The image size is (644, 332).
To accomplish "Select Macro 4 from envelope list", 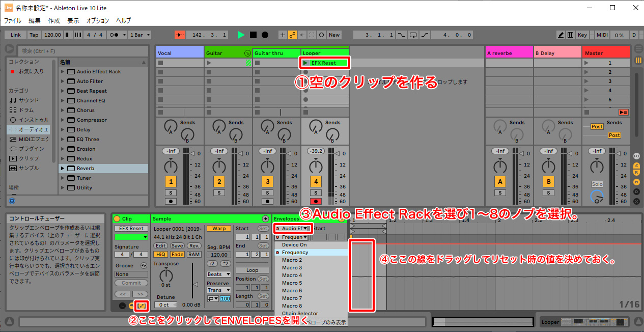I will pos(292,275).
